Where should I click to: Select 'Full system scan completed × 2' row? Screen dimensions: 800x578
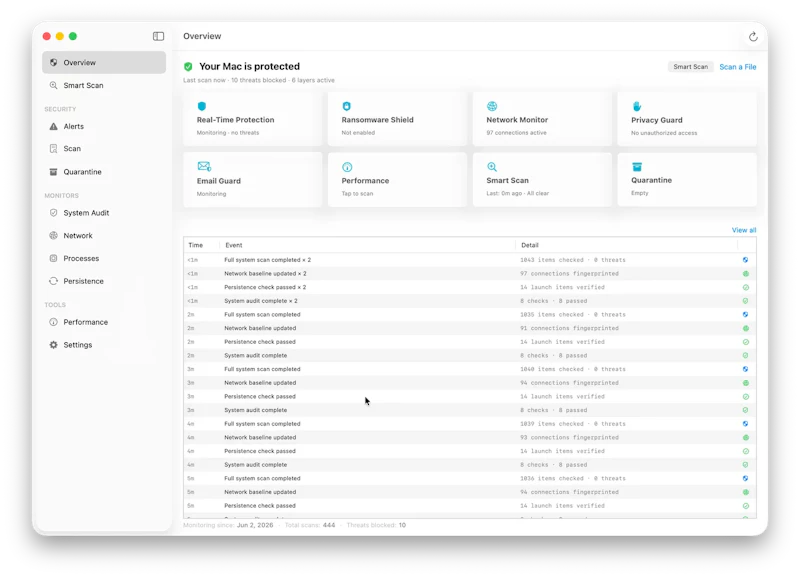pyautogui.click(x=470, y=260)
